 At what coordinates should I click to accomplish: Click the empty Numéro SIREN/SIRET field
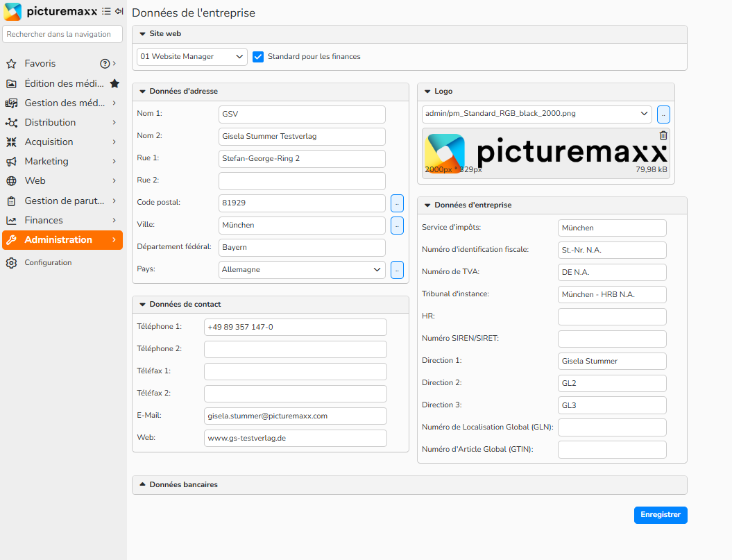(612, 339)
